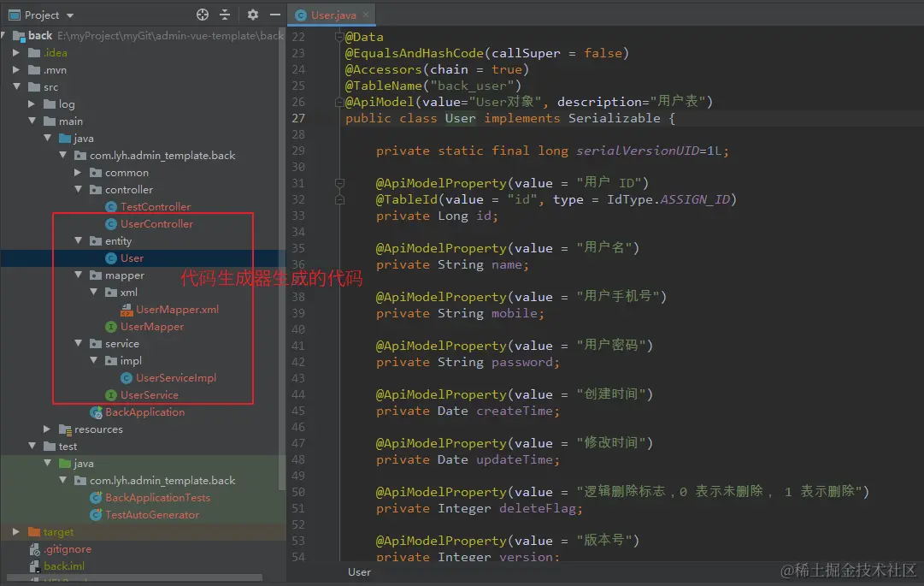
Task: Expand the log folder
Action: (x=32, y=104)
